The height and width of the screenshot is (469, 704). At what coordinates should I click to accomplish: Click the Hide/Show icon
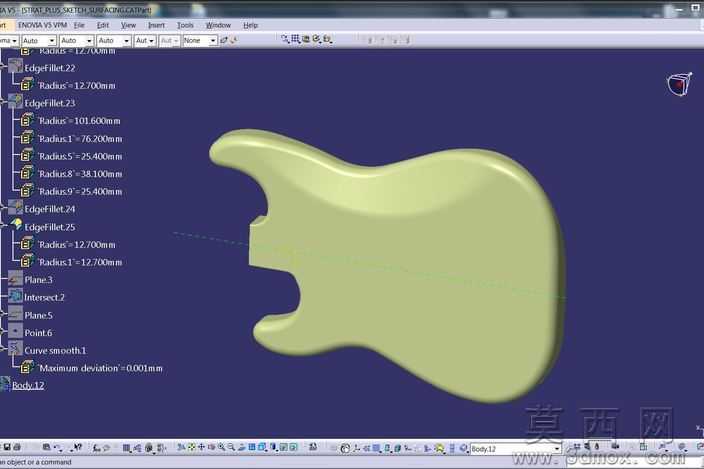[283, 447]
